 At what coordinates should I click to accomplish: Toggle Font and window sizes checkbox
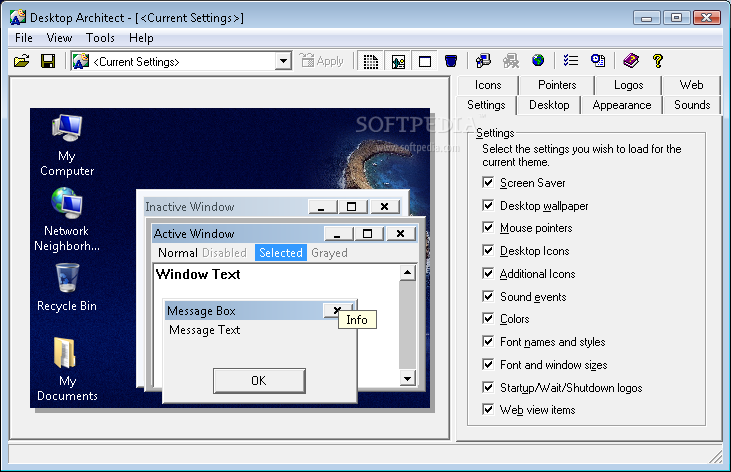point(488,364)
